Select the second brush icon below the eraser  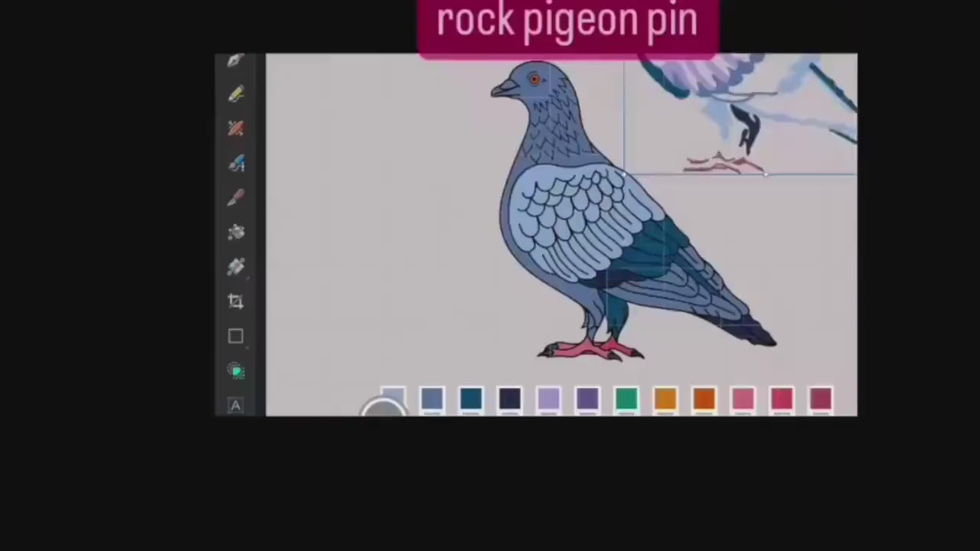point(236,266)
